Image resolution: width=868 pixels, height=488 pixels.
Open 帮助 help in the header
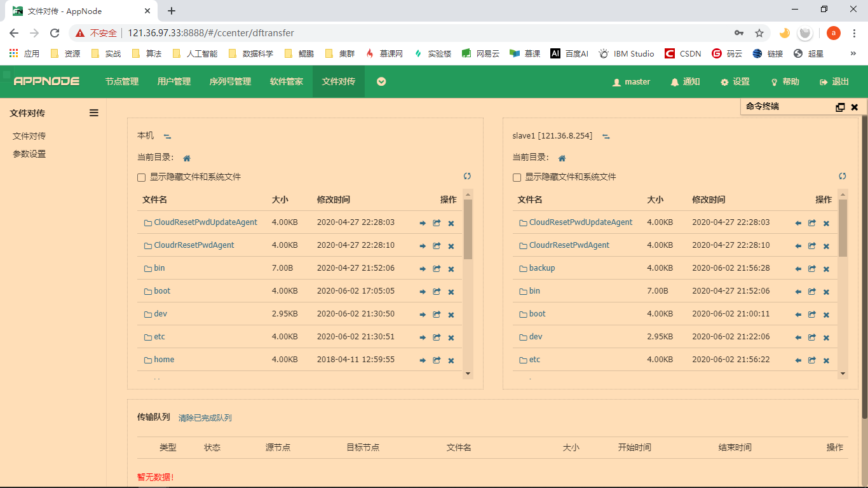click(x=785, y=81)
